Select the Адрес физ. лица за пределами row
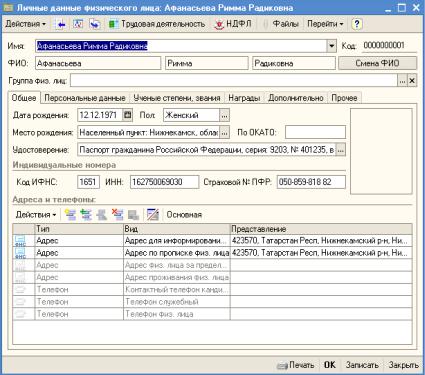425x375 pixels. pyautogui.click(x=212, y=265)
